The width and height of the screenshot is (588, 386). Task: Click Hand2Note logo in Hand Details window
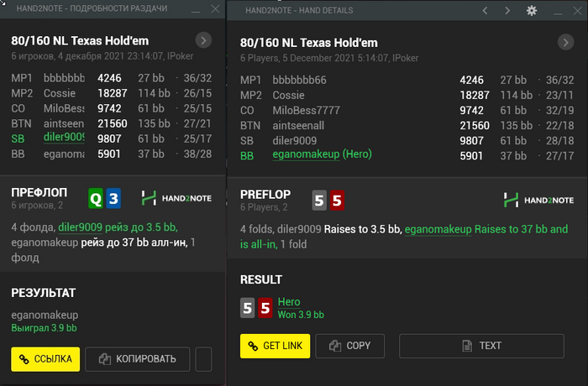[x=538, y=200]
